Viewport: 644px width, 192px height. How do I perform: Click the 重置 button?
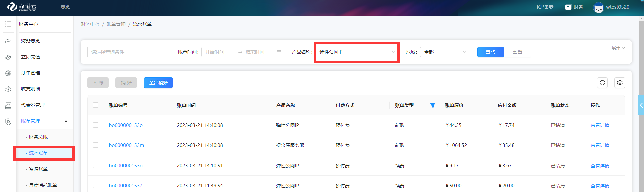click(x=517, y=52)
